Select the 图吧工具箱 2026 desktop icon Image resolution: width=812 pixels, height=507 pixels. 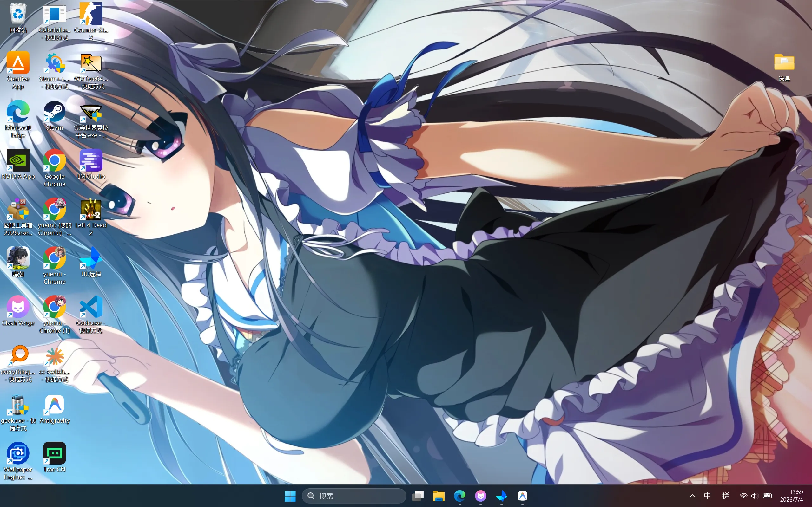pyautogui.click(x=18, y=217)
